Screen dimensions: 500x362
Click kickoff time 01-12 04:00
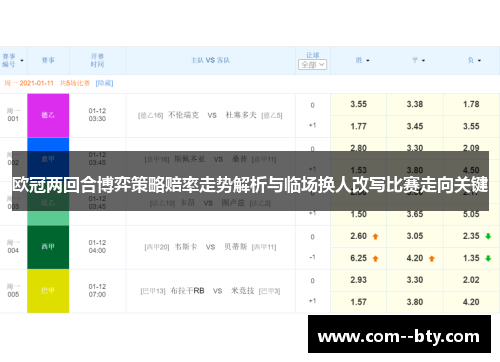point(97,247)
